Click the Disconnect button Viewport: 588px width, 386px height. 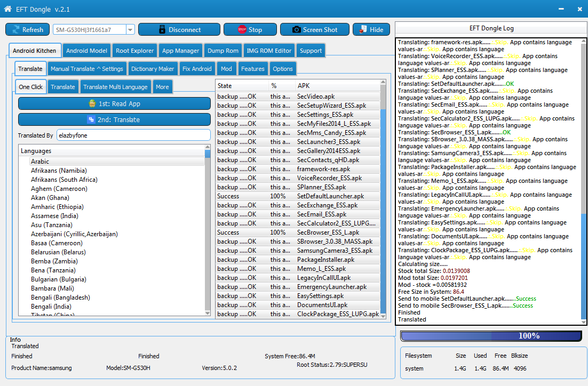coord(179,30)
